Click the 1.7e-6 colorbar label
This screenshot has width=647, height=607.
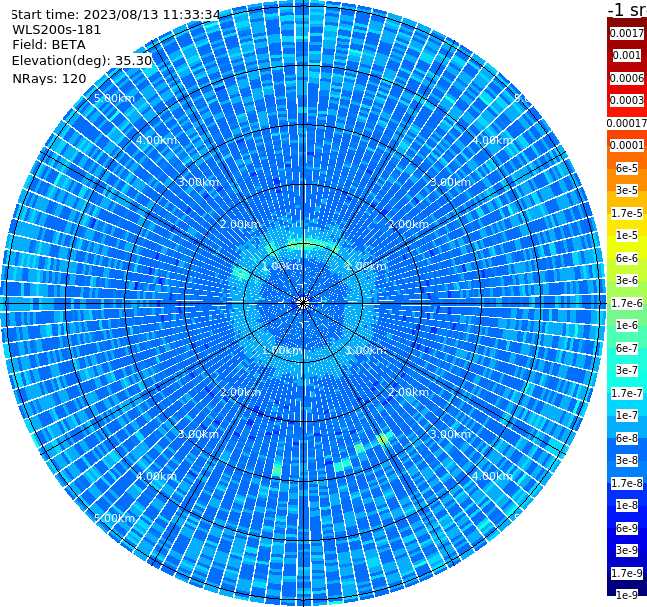[627, 303]
